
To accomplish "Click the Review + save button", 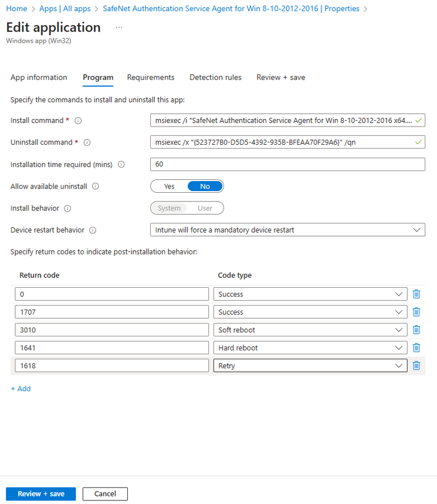I will pyautogui.click(x=41, y=493).
